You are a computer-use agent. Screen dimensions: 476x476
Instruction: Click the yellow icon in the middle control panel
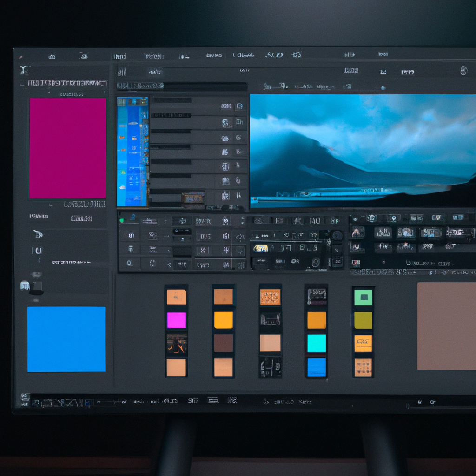(x=261, y=248)
